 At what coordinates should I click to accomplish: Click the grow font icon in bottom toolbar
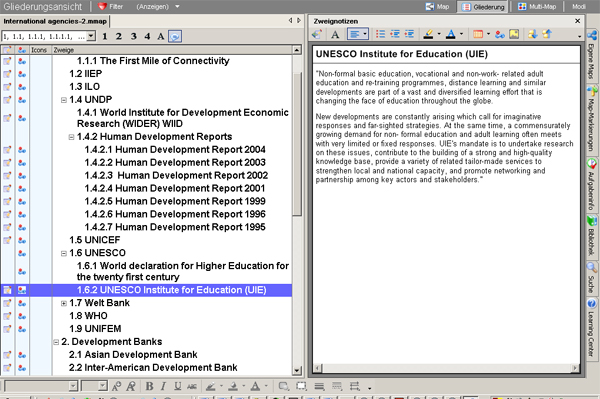(116, 386)
